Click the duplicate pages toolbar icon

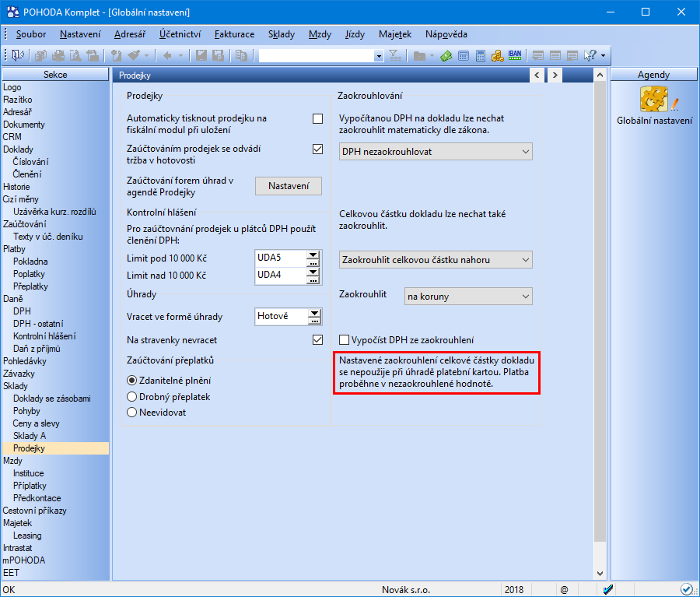coord(242,55)
